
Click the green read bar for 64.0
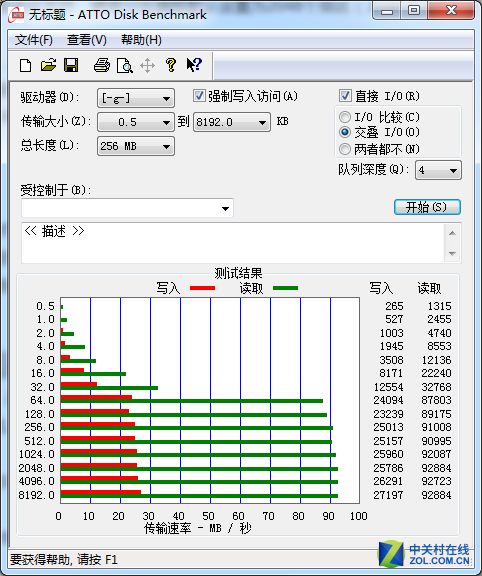tap(192, 401)
